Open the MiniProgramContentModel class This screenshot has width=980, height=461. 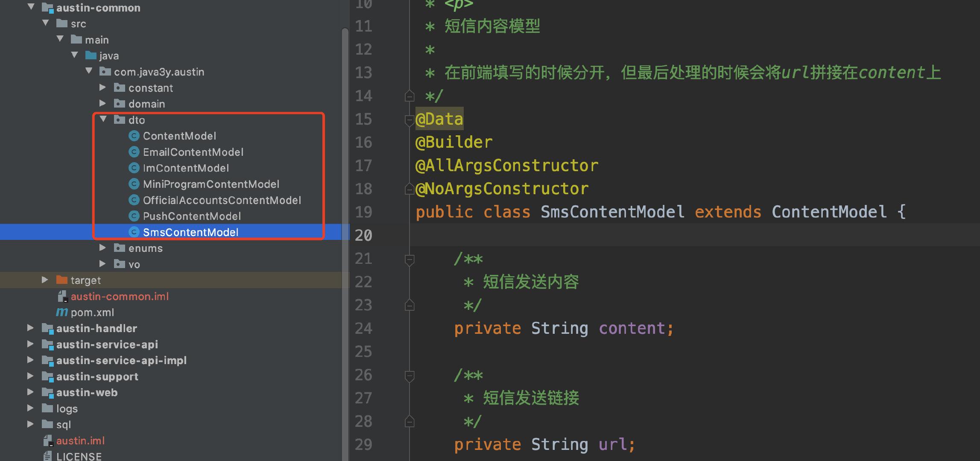211,184
